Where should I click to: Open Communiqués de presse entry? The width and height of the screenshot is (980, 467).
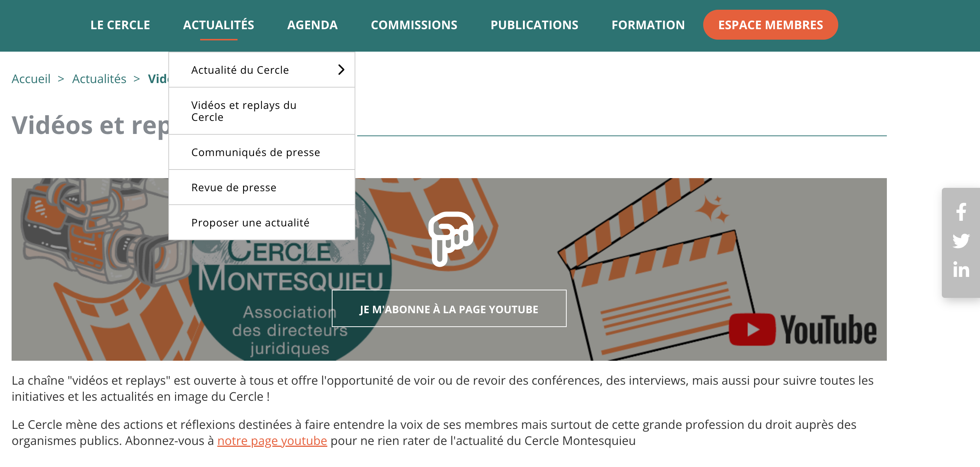262,152
